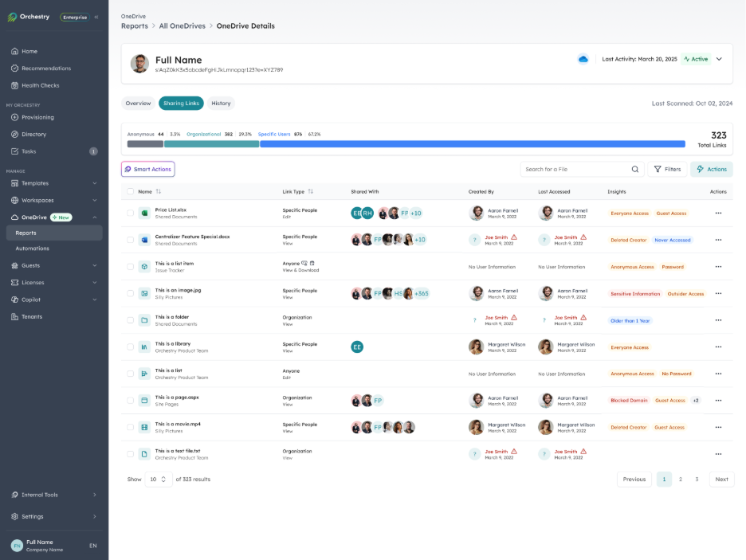The image size is (746, 560).
Task: Click All OneDrives breadcrumb link
Action: [x=183, y=26]
